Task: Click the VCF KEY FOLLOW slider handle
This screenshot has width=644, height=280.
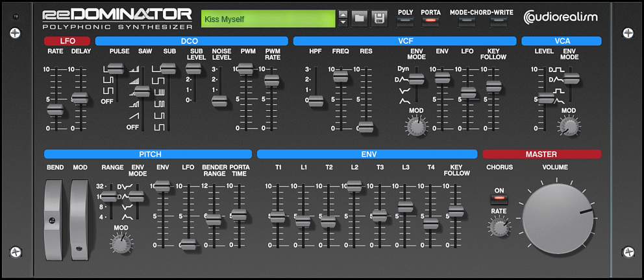Action: [x=493, y=86]
